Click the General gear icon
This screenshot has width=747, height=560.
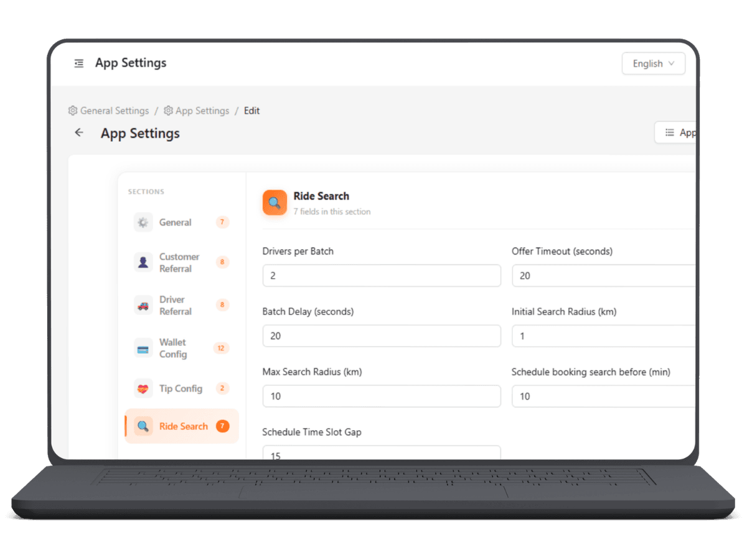[143, 222]
